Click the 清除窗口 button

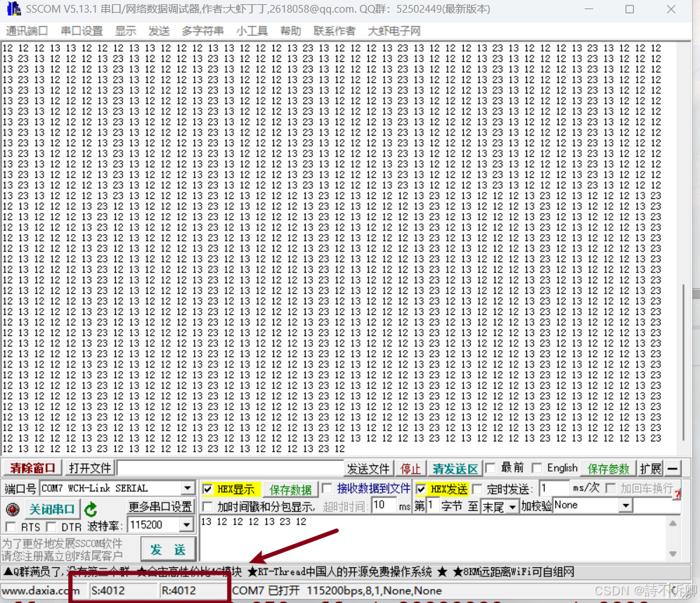pyautogui.click(x=32, y=468)
